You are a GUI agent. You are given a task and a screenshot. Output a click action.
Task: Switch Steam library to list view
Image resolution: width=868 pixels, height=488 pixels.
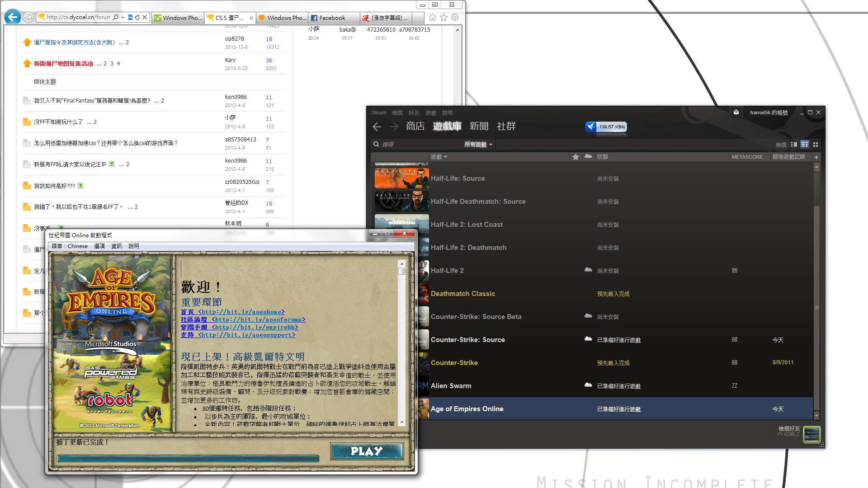805,144
